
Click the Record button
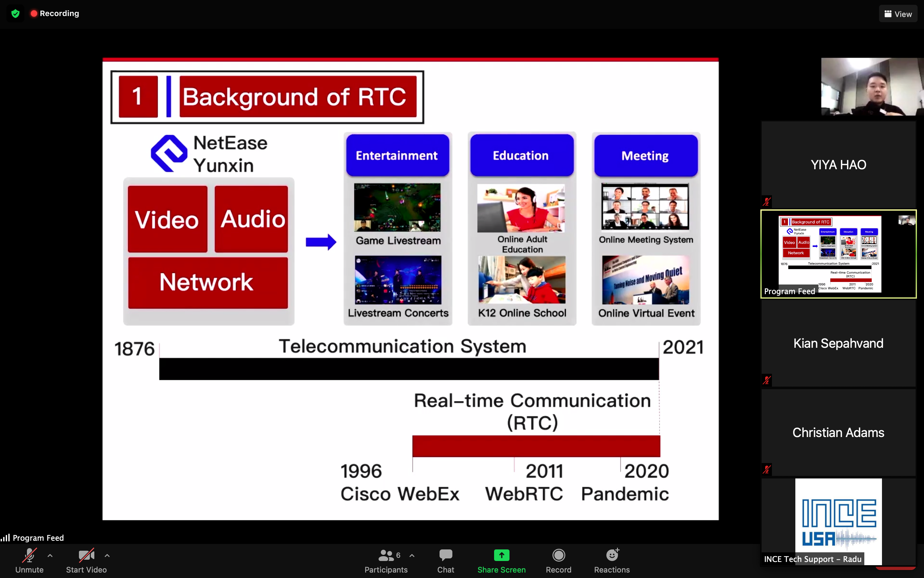[559, 560]
